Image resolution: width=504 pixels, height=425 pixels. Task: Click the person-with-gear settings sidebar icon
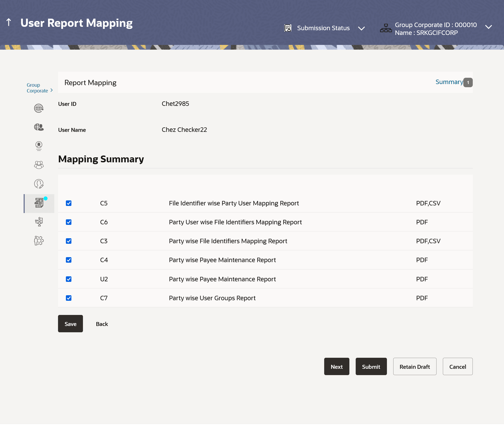(x=39, y=241)
